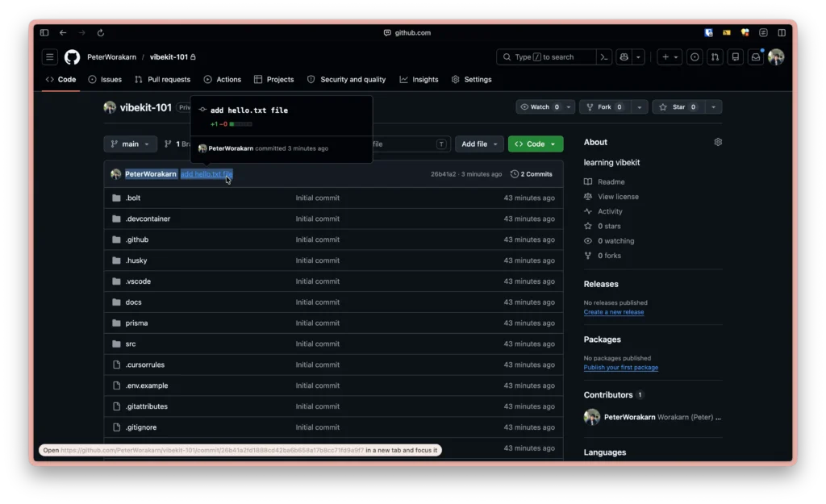Switch to the Code tab
The width and height of the screenshot is (826, 504).
[x=60, y=80]
